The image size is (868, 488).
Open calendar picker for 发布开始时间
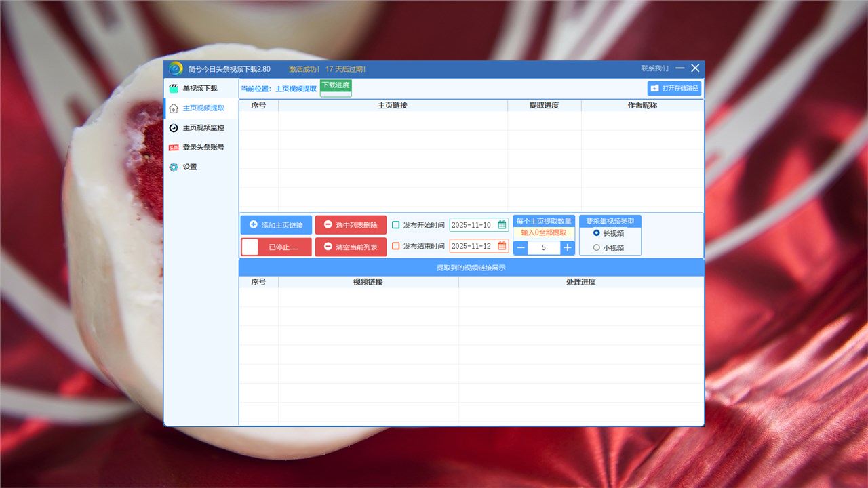[x=502, y=225]
